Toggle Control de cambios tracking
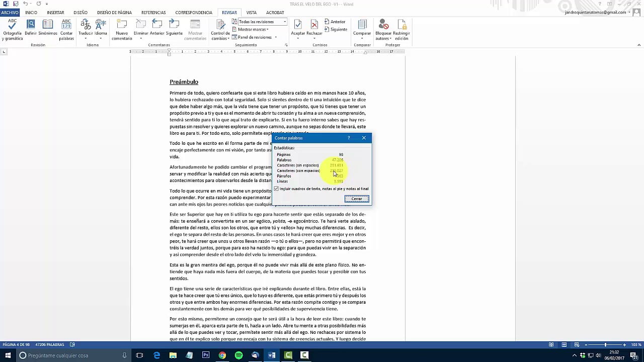The width and height of the screenshot is (644, 362). 220,30
